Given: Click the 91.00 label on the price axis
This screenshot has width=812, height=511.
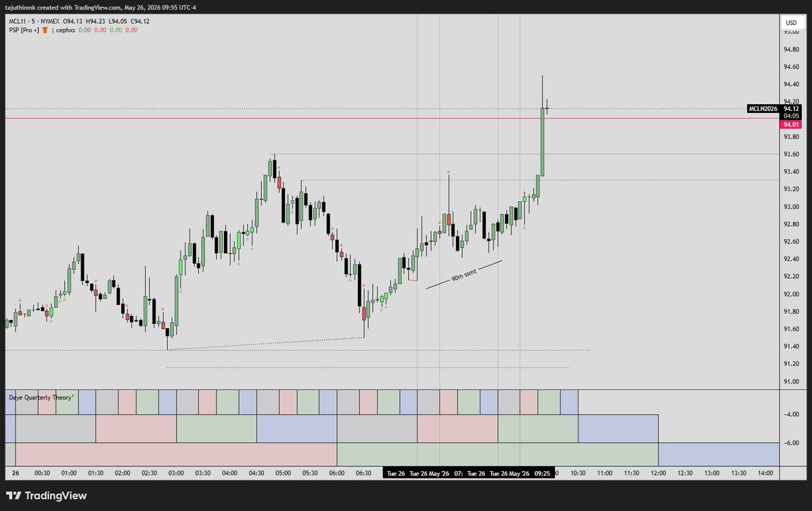Looking at the screenshot, I should click(x=791, y=381).
